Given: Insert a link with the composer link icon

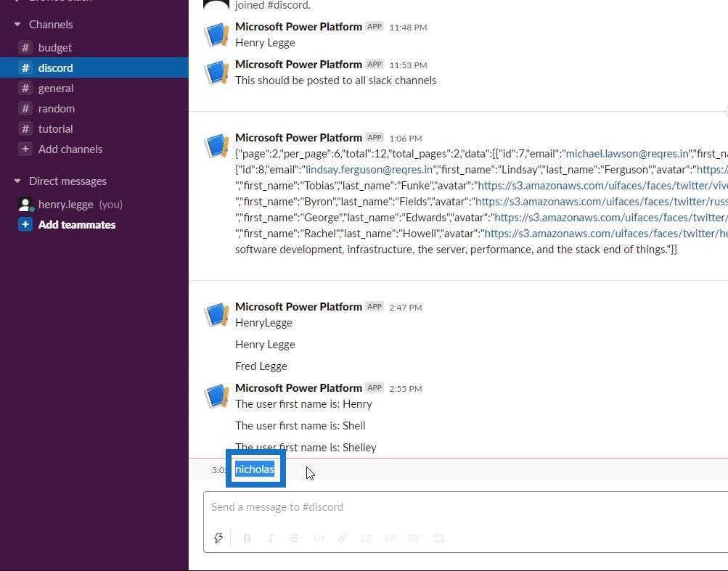Looking at the screenshot, I should point(343,538).
